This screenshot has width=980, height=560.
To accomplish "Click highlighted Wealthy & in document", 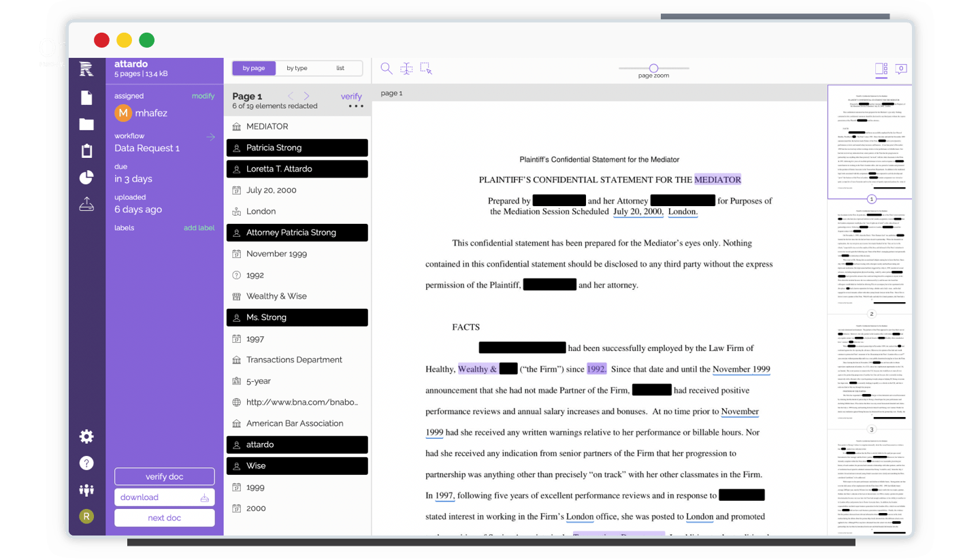I will coord(478,369).
